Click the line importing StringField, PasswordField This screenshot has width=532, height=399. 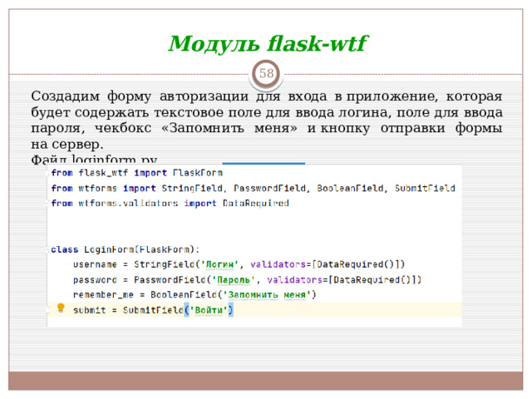[x=253, y=189]
